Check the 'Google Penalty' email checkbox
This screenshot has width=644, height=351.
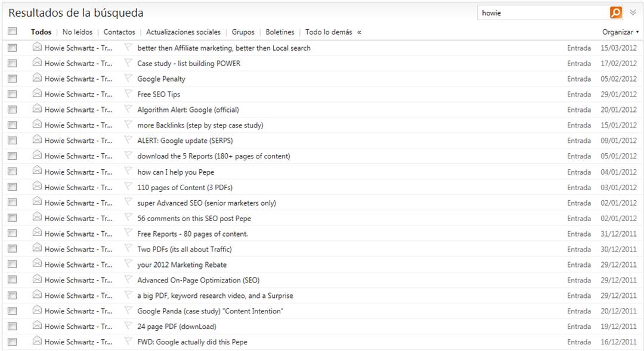tap(13, 79)
